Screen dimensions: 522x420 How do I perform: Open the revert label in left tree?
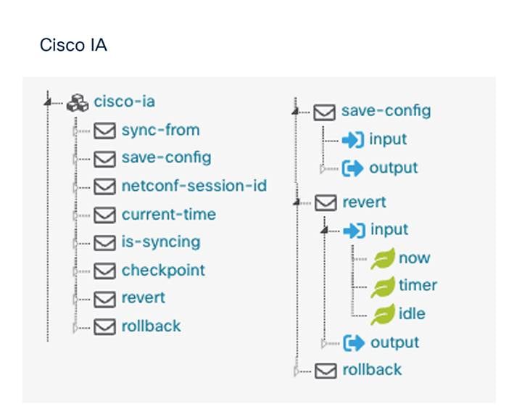point(143,297)
